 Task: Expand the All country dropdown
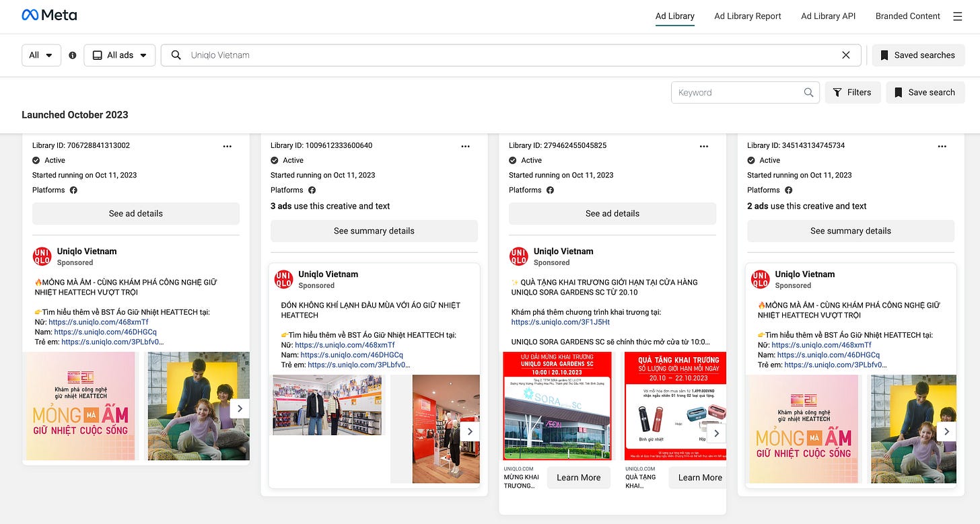click(41, 55)
